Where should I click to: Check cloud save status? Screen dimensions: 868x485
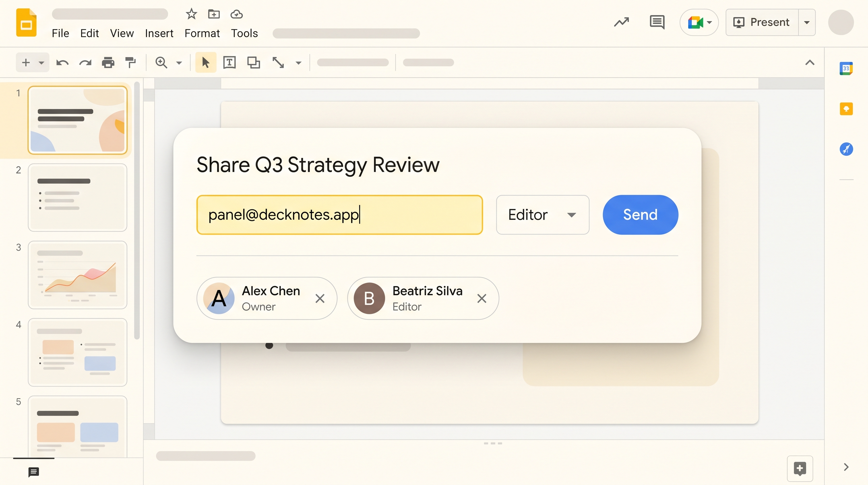[237, 14]
